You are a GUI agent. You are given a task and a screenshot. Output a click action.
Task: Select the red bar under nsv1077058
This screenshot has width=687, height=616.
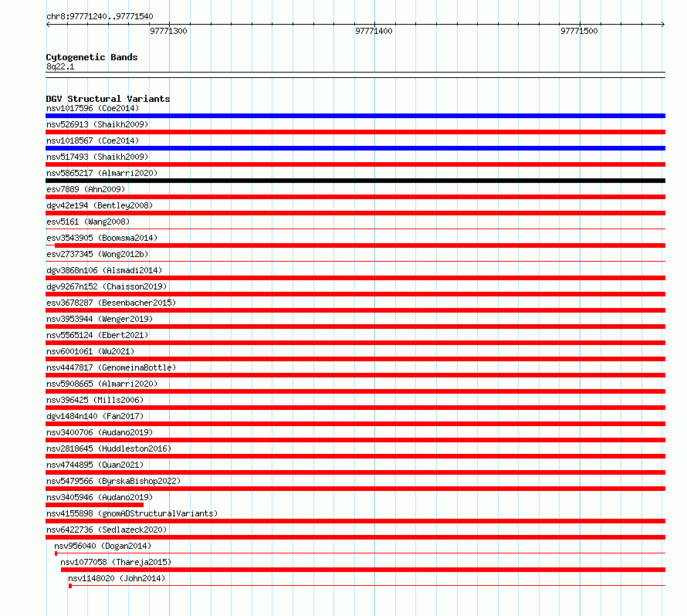click(363, 570)
